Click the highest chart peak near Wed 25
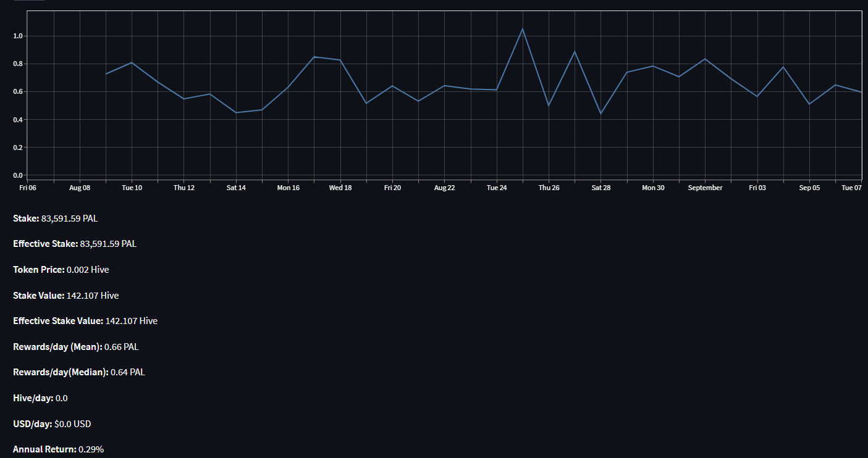 523,28
